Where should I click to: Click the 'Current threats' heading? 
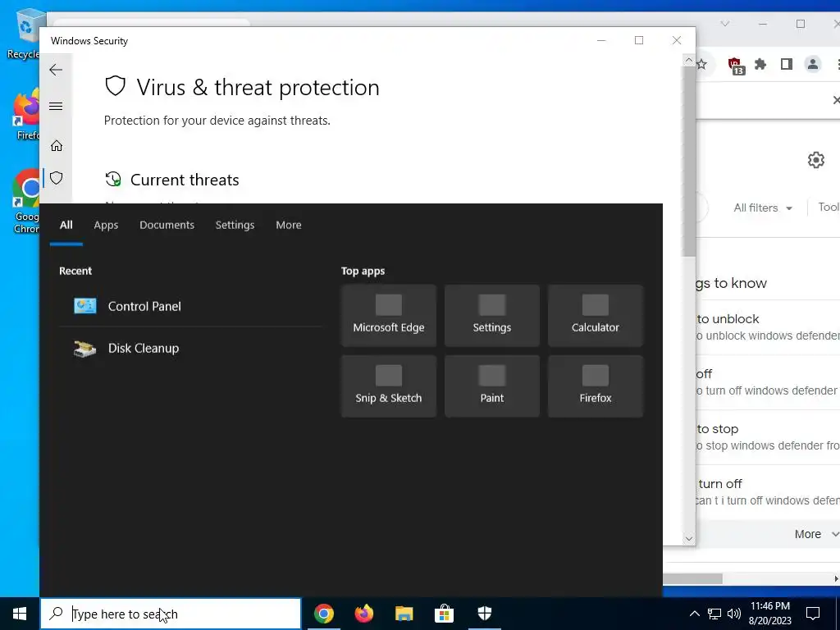[x=185, y=180]
